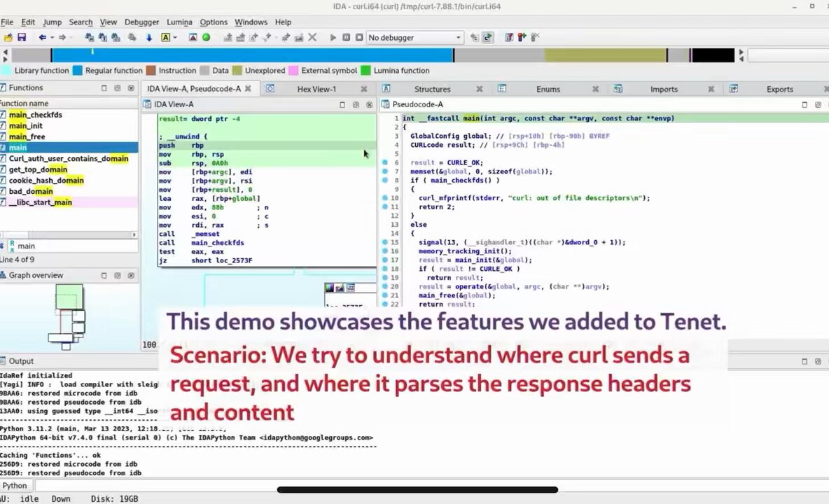
Task: Close the Graph overview panel
Action: point(131,275)
